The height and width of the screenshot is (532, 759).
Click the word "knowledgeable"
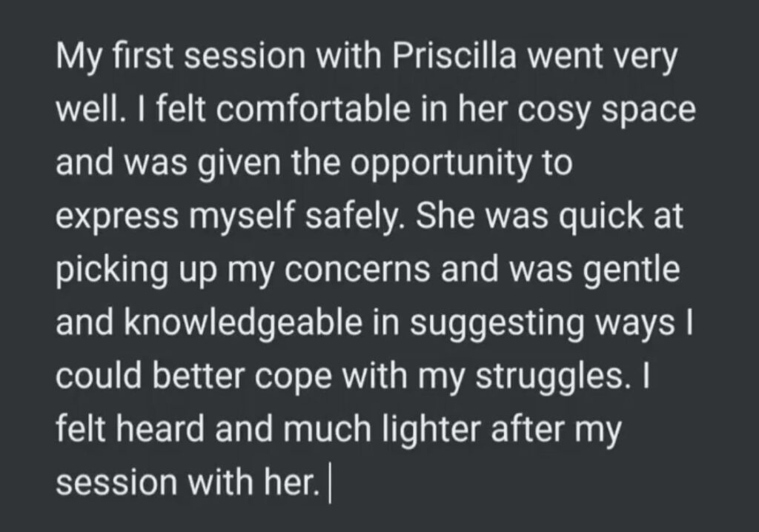242,325
